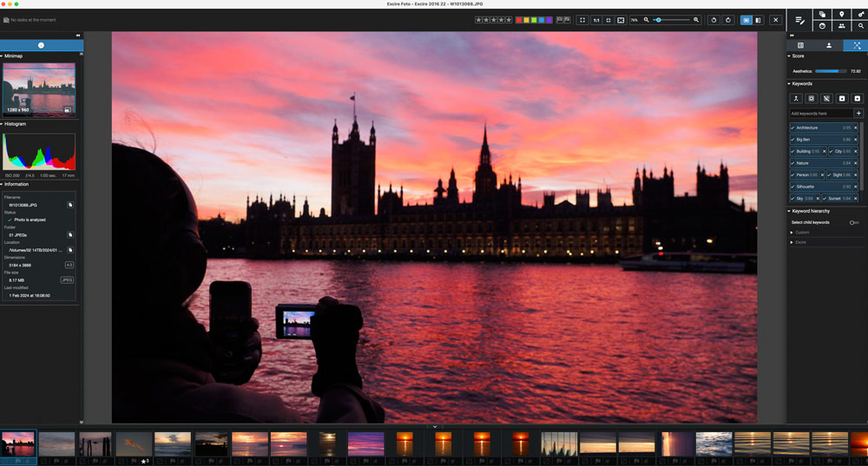
Task: Switch to the person tab in right panel
Action: 829,45
